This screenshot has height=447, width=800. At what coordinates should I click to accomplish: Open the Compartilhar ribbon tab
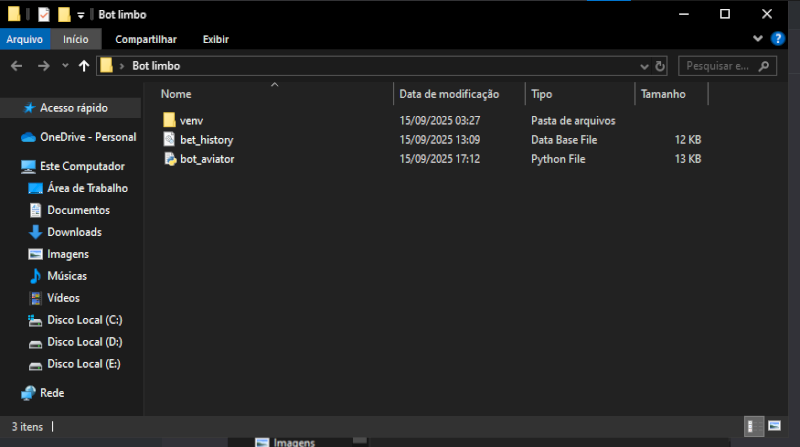[146, 39]
